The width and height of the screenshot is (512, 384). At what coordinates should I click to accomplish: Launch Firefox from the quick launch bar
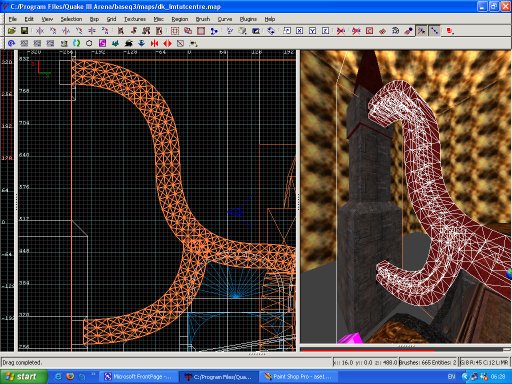click(70, 377)
